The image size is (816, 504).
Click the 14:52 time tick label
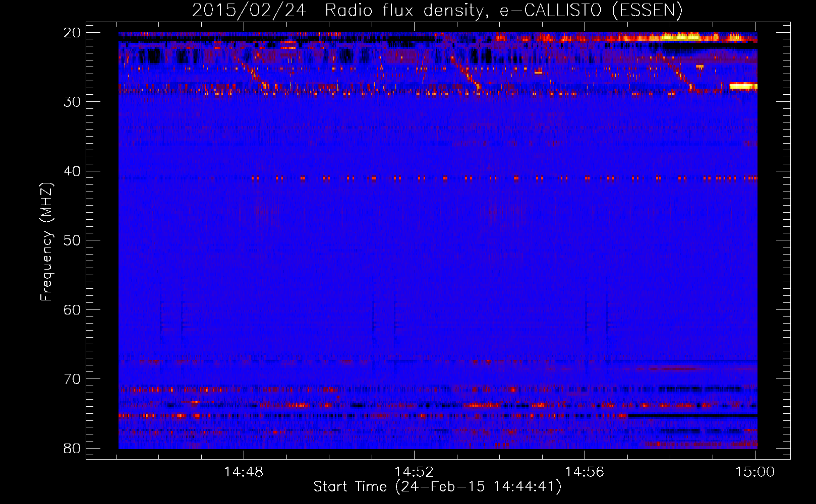(x=414, y=472)
